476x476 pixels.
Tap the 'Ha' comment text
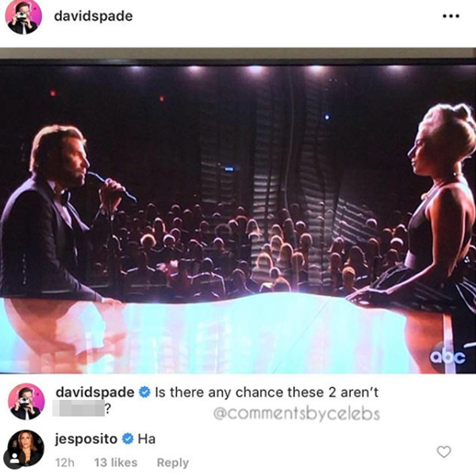point(147,439)
